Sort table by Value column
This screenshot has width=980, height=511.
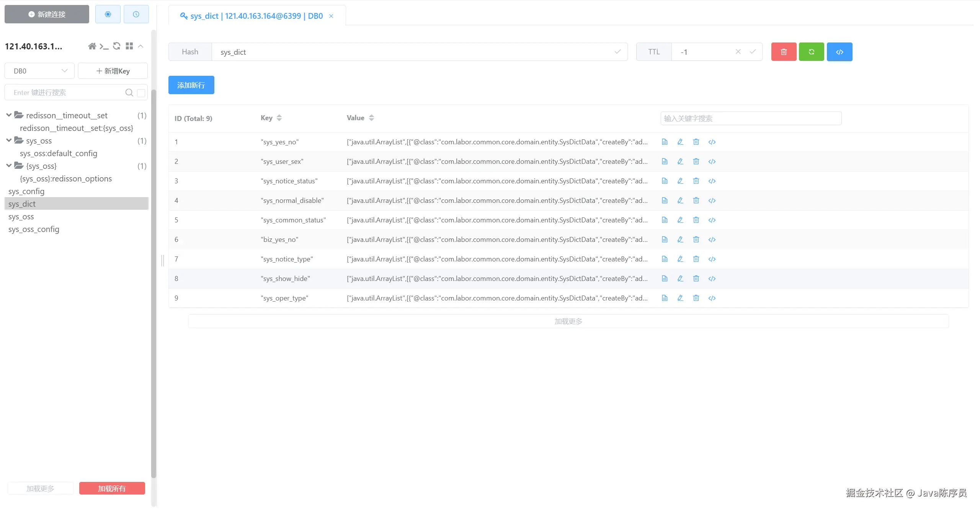(371, 118)
